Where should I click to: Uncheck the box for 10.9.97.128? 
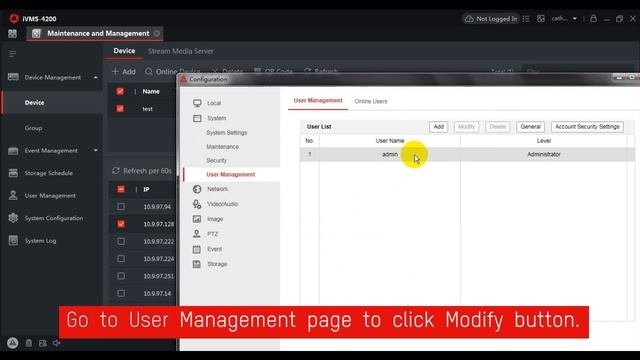[121, 224]
